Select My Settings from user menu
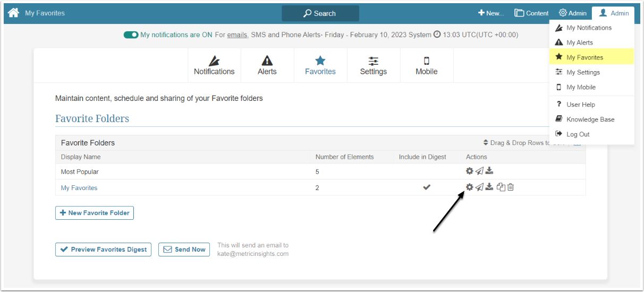The height and width of the screenshot is (292, 644). pos(583,72)
